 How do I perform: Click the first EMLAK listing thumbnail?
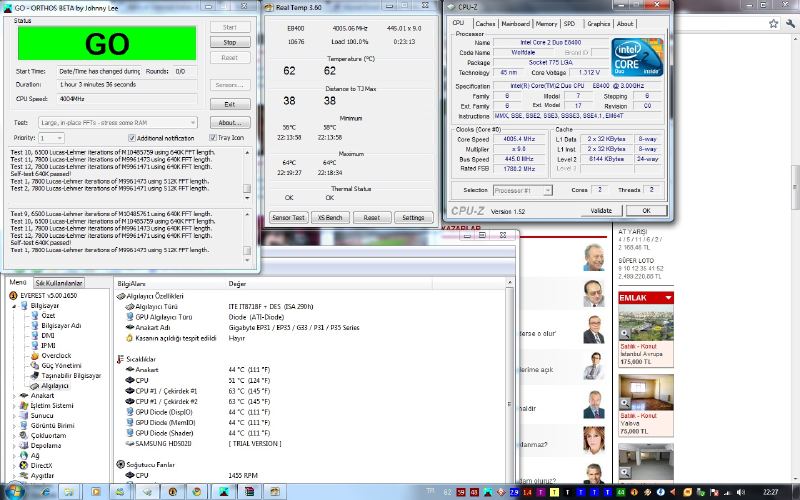(x=645, y=323)
